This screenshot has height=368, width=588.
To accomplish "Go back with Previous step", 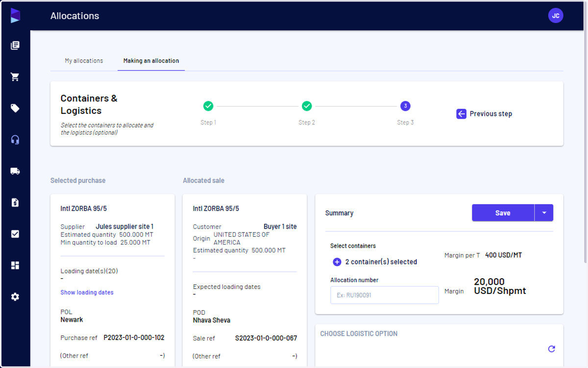I will coord(484,114).
